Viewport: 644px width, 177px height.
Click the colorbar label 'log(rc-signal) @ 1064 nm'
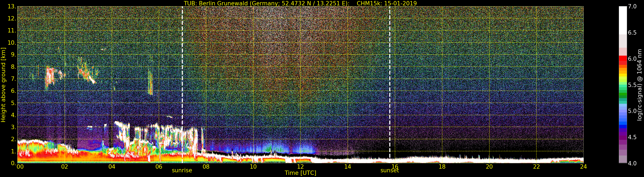[640, 85]
